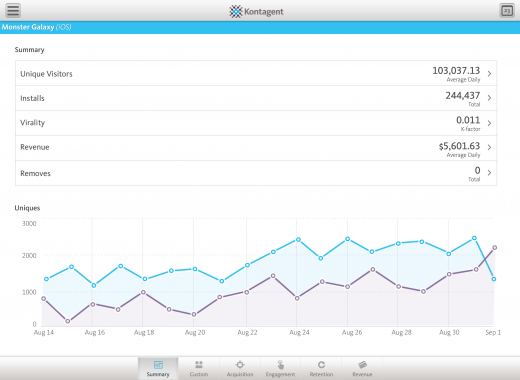Open the hamburger menu
The width and height of the screenshot is (520, 380).
point(13,10)
